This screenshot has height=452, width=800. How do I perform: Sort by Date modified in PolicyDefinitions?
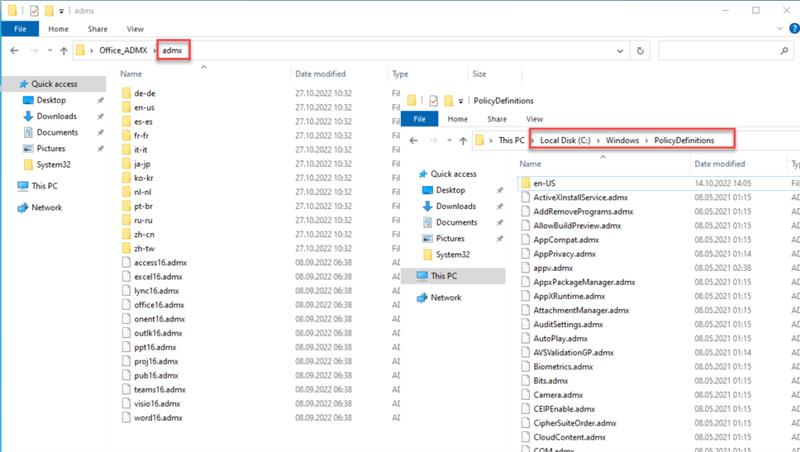coord(719,164)
